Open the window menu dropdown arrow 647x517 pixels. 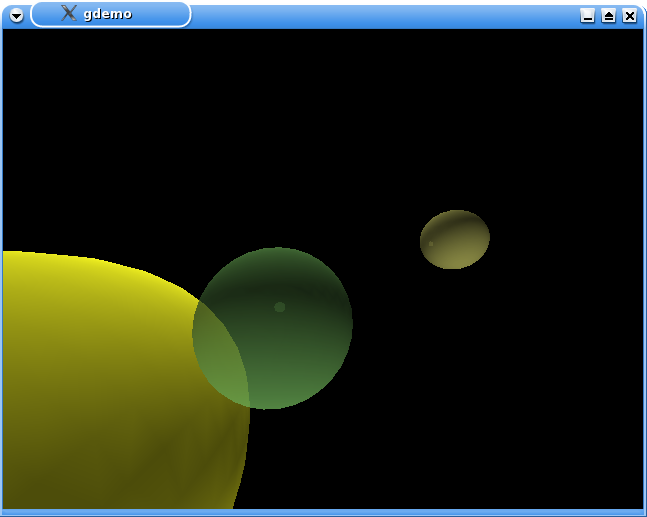pyautogui.click(x=17, y=16)
